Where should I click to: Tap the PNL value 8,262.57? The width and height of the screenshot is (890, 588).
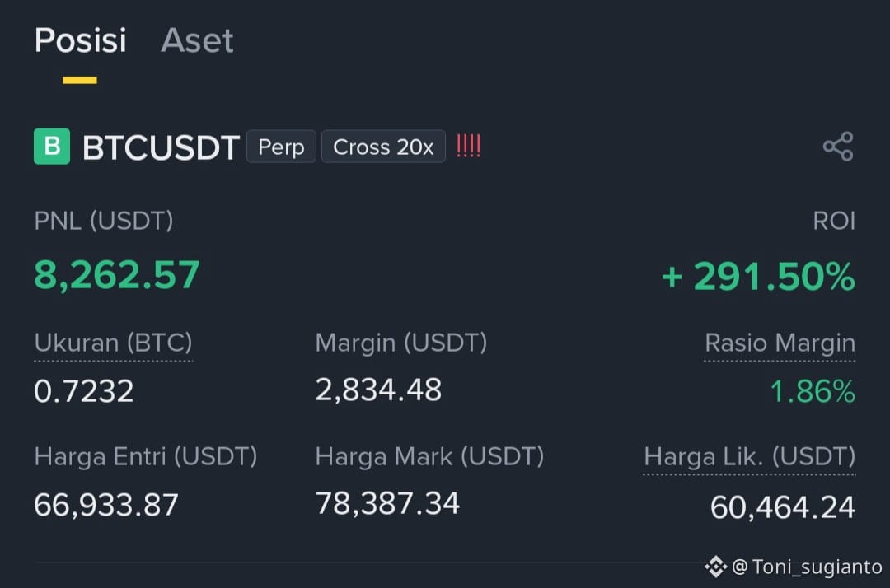point(117,275)
